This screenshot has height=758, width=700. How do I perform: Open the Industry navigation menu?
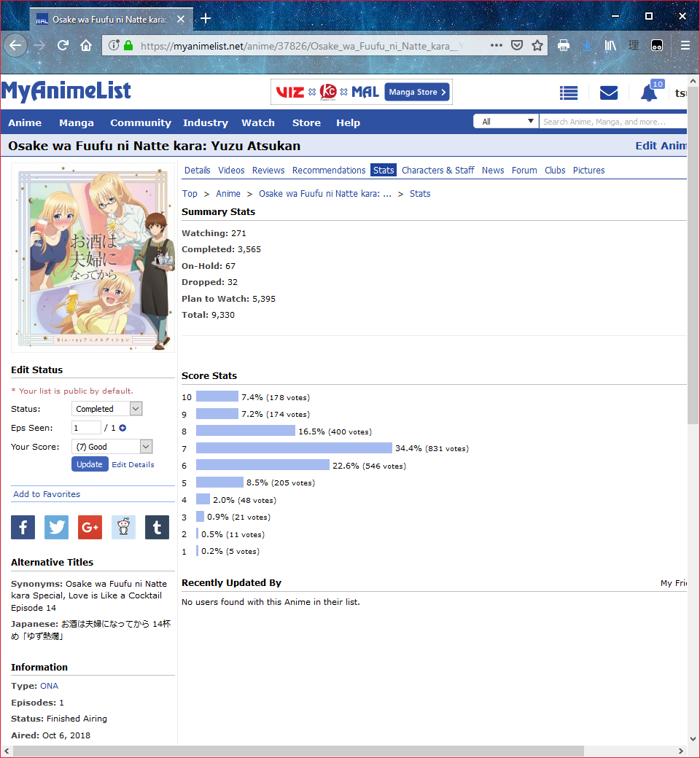206,122
